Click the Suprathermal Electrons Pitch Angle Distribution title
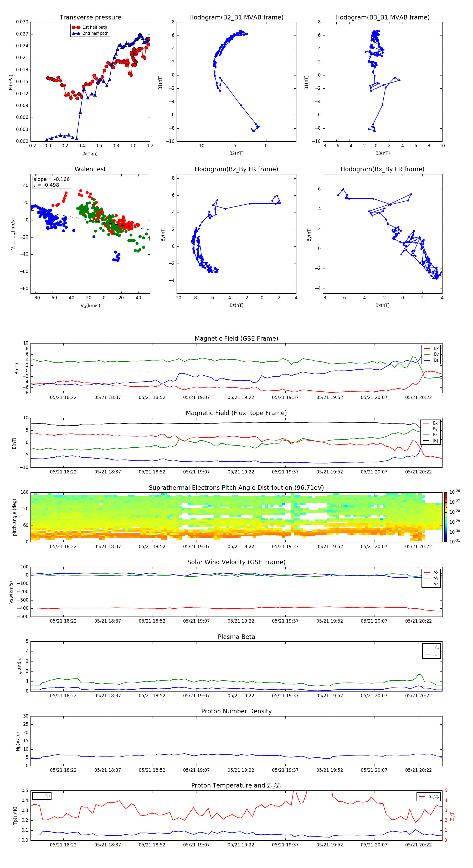The width and height of the screenshot is (473, 868). [236, 488]
